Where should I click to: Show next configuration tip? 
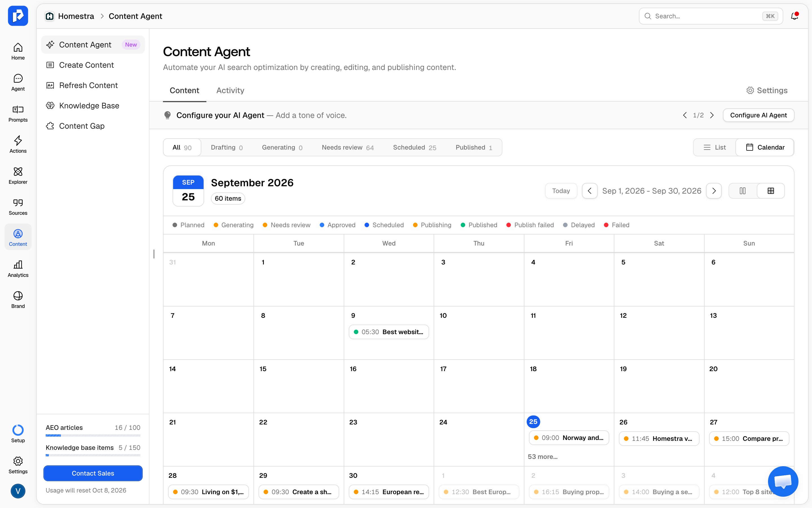tap(712, 115)
